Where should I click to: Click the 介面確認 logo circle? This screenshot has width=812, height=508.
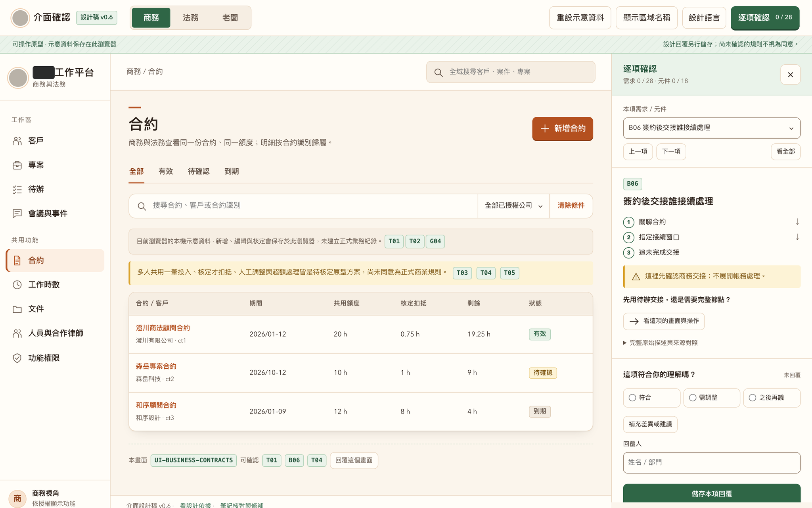[x=20, y=17]
